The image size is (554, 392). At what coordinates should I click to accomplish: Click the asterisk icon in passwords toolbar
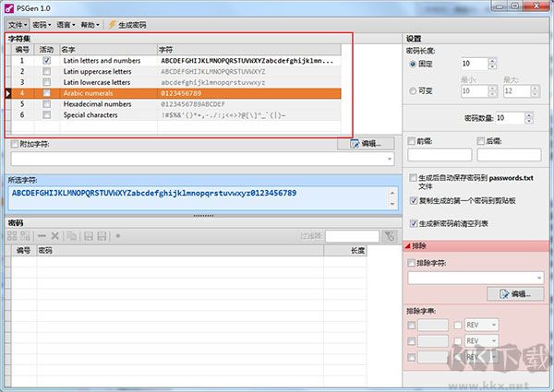[118, 235]
